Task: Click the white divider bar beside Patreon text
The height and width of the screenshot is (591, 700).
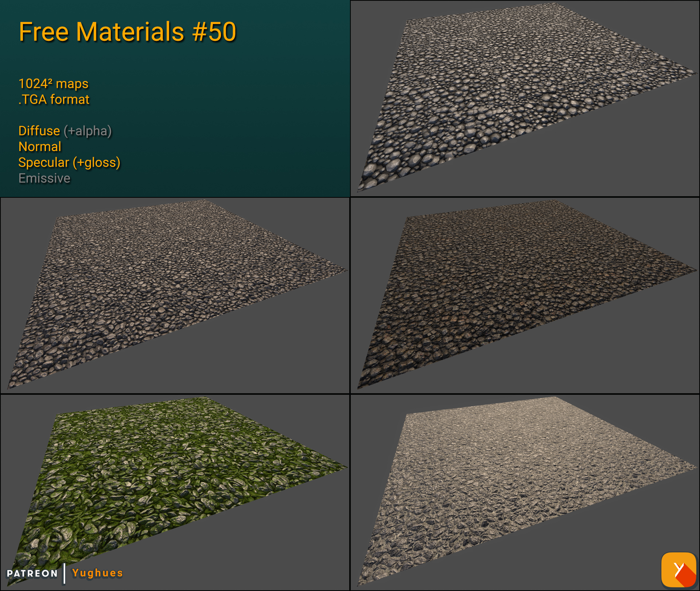Action: (x=65, y=573)
